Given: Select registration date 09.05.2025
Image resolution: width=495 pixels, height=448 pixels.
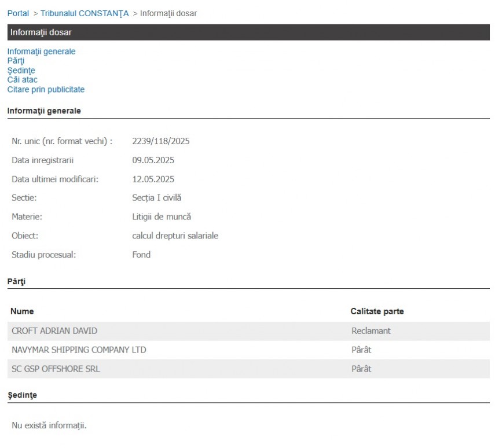Looking at the screenshot, I should pos(153,160).
